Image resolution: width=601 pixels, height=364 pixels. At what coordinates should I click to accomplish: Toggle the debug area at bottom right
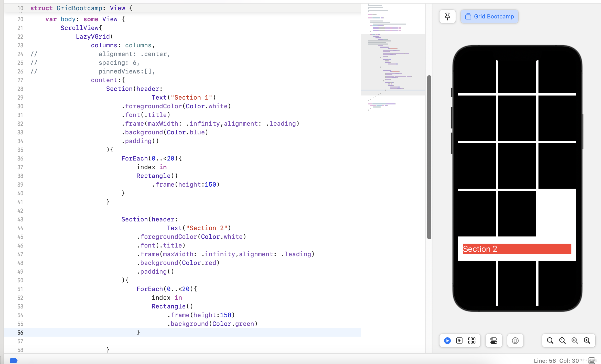pyautogui.click(x=592, y=360)
